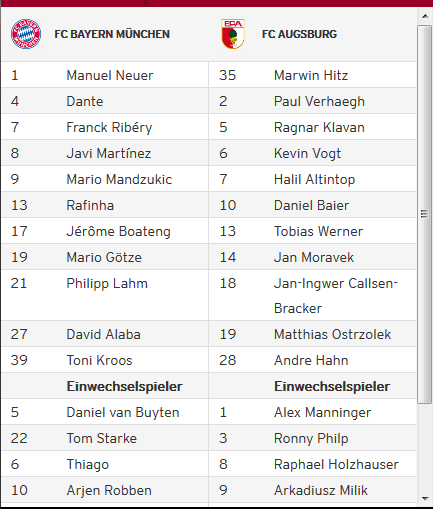Select Arkadiusz Milik among Augsburg substitutes
The width and height of the screenshot is (433, 509).
pyautogui.click(x=321, y=490)
